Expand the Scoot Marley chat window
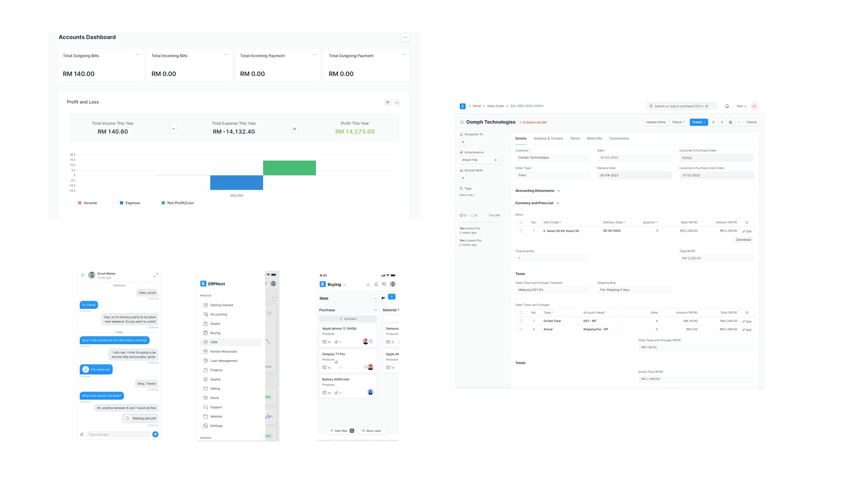868x488 pixels. pyautogui.click(x=156, y=275)
